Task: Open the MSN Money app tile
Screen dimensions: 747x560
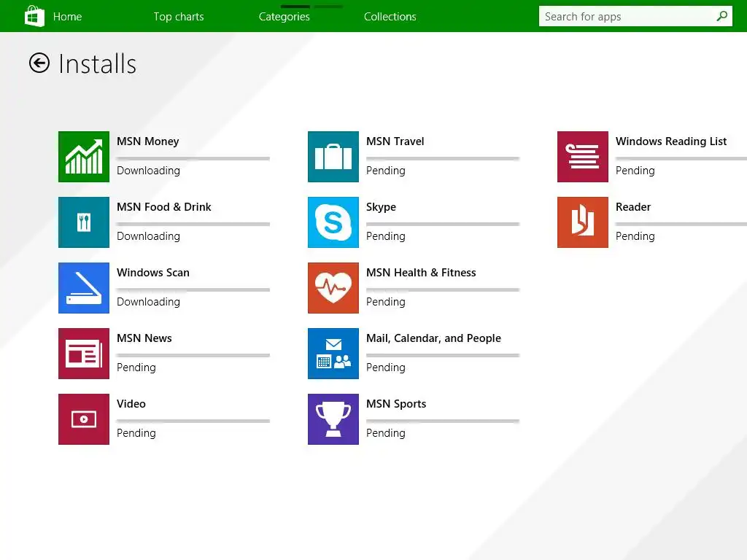Action: [x=84, y=157]
